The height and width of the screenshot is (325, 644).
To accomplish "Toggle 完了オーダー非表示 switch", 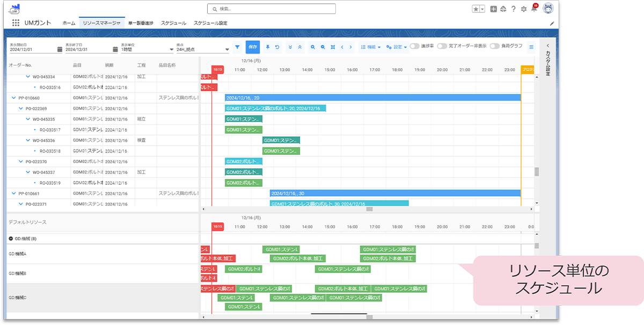I will point(442,46).
